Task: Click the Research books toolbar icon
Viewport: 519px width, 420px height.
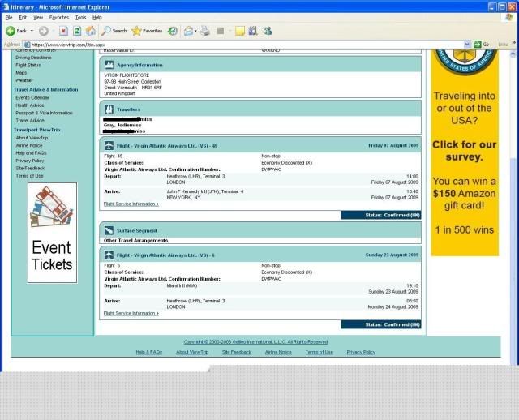Action: tap(253, 31)
